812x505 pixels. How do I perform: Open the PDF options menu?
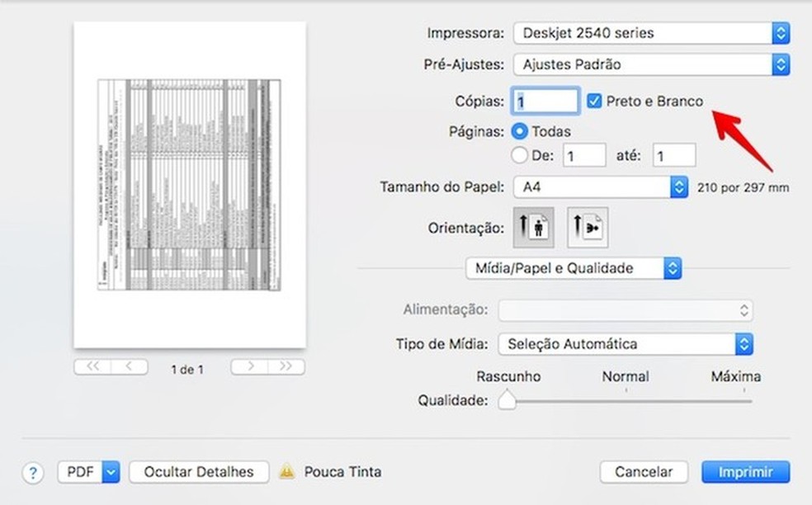(x=89, y=472)
